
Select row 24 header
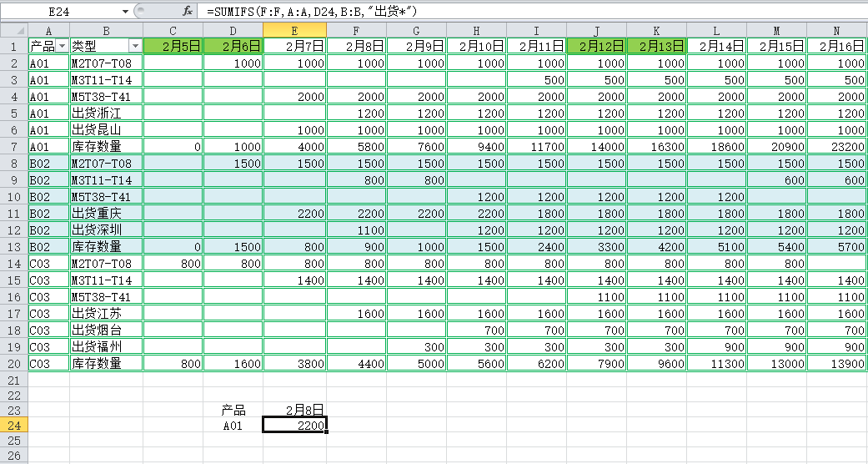tap(14, 426)
